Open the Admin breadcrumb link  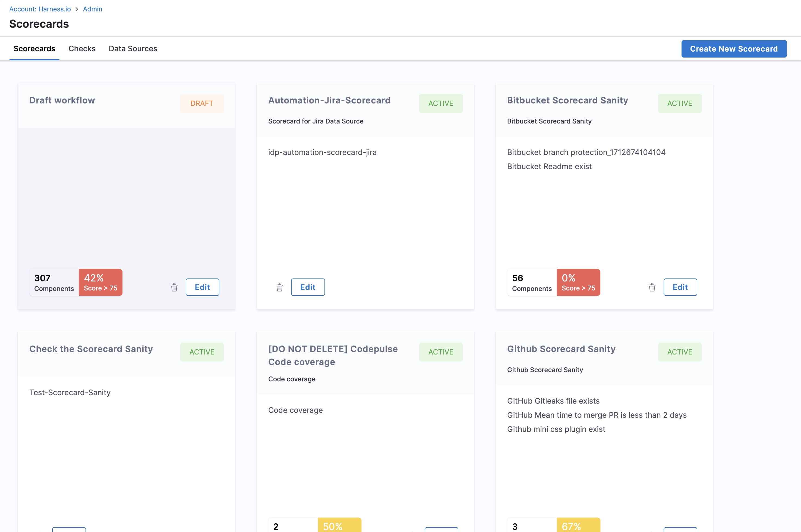tap(92, 9)
